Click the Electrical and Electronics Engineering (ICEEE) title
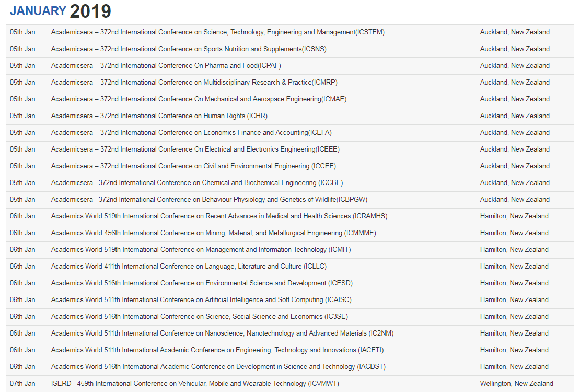 [x=195, y=149]
